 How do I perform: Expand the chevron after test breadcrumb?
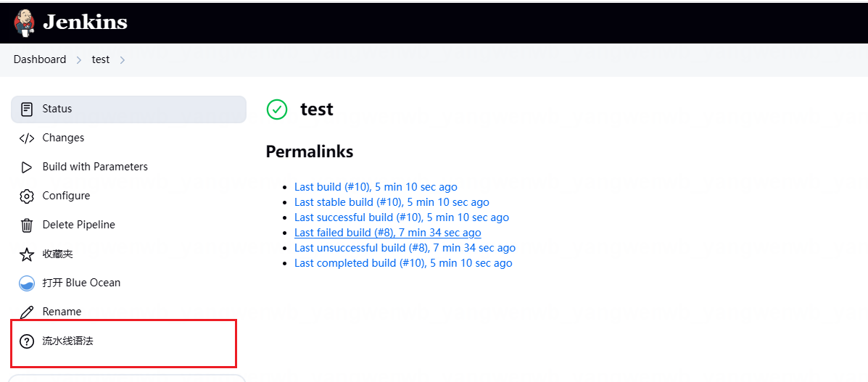(123, 59)
